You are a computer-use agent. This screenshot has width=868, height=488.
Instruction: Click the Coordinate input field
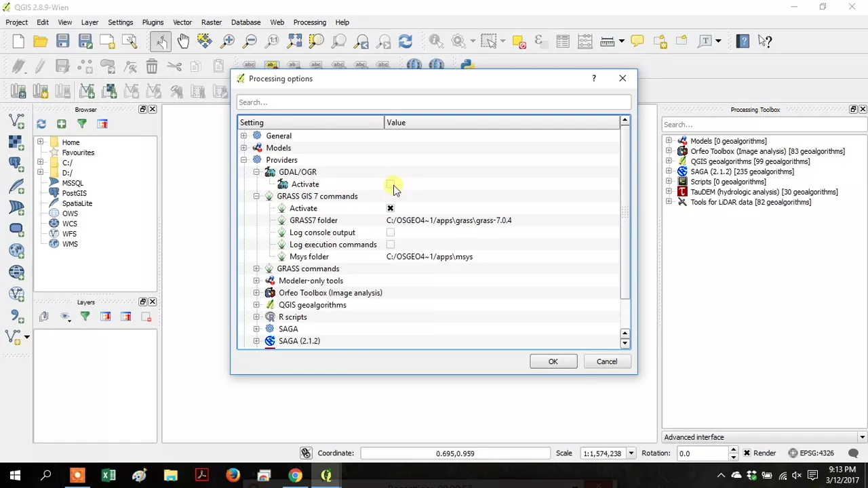tap(455, 453)
